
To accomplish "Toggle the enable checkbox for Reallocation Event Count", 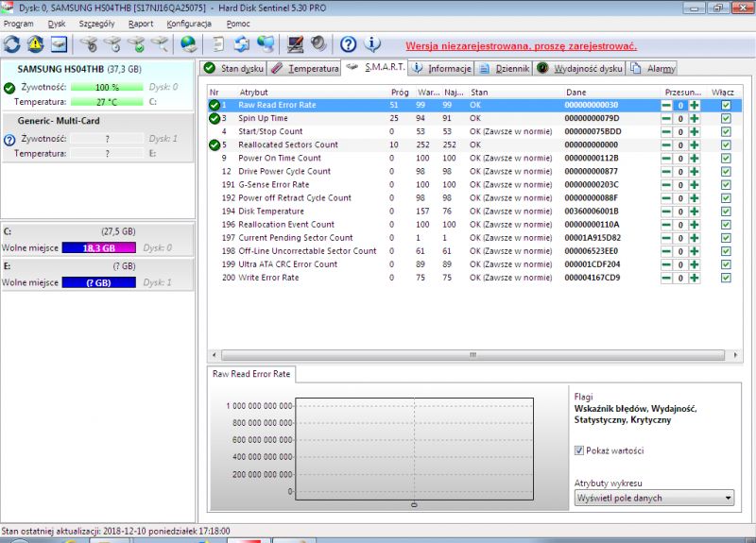I will (726, 225).
